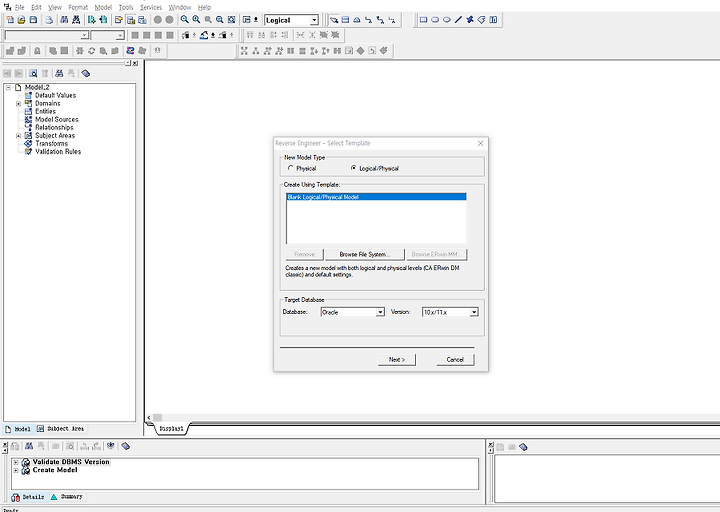Select the Rectangle drawing tool
Viewport: 720px width, 512px height.
423,20
